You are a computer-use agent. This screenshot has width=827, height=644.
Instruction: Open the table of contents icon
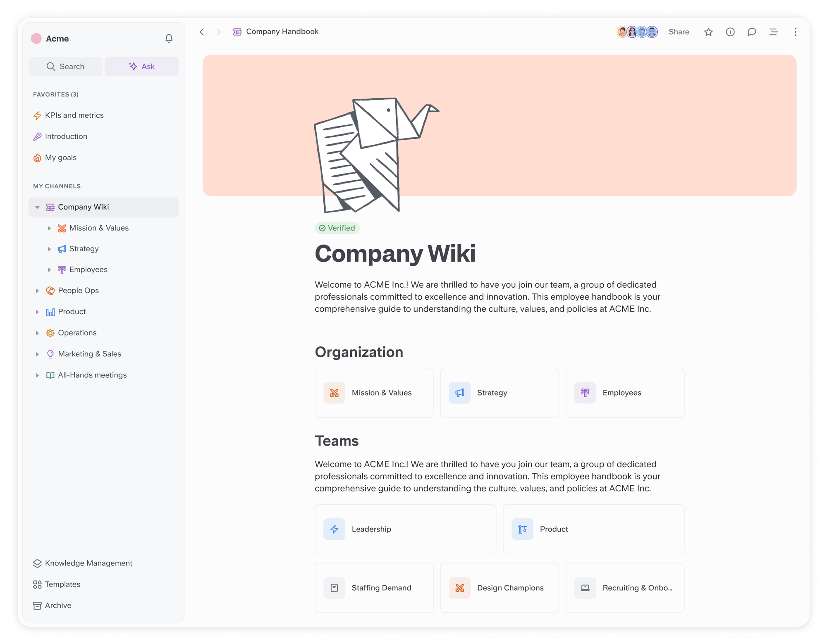pos(773,32)
